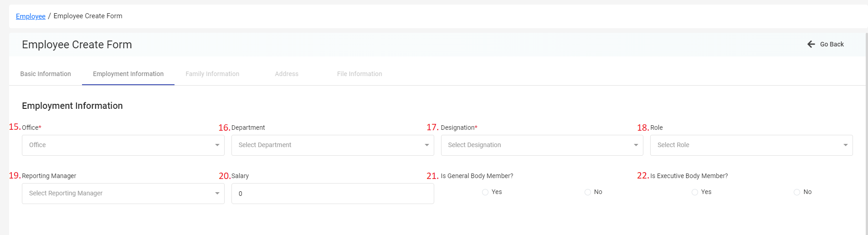The width and height of the screenshot is (868, 235).
Task: Switch to the Basic Information tab
Action: [x=46, y=74]
